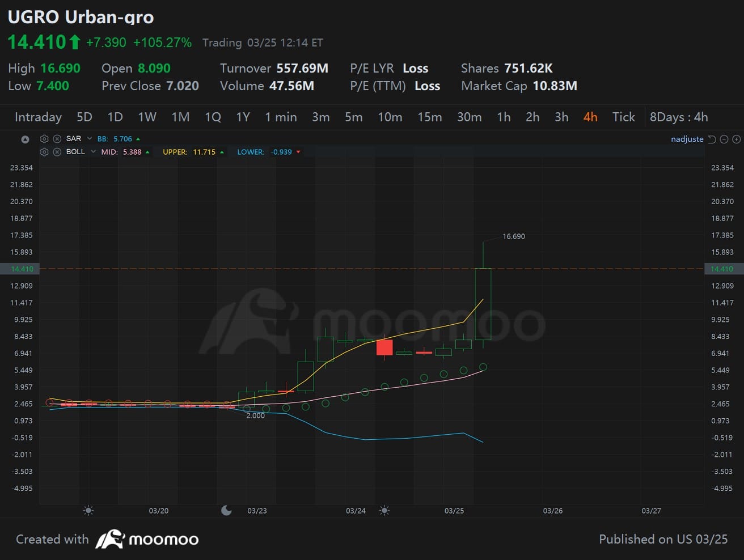Viewport: 744px width, 560px height.
Task: Remove the SAR indicator with its X icon
Action: click(57, 139)
